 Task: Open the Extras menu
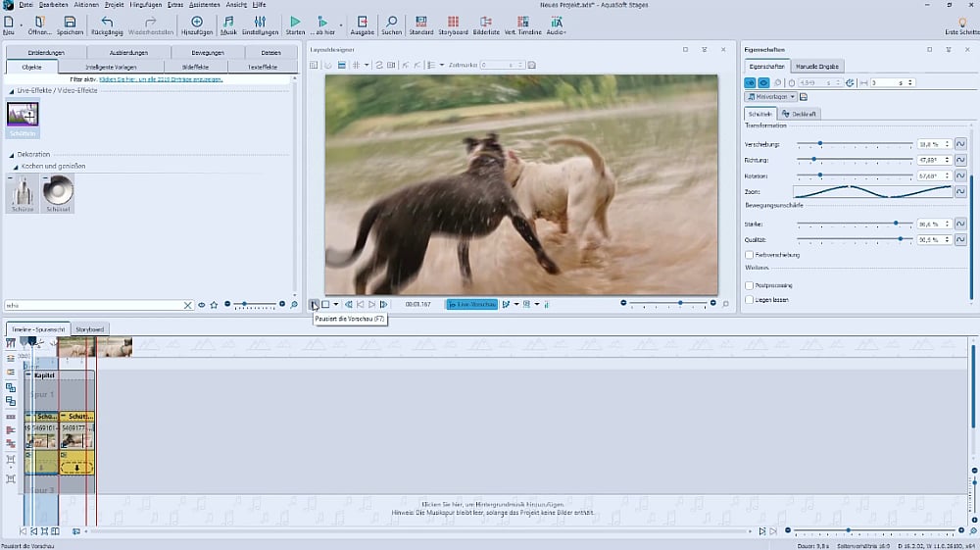pos(175,5)
